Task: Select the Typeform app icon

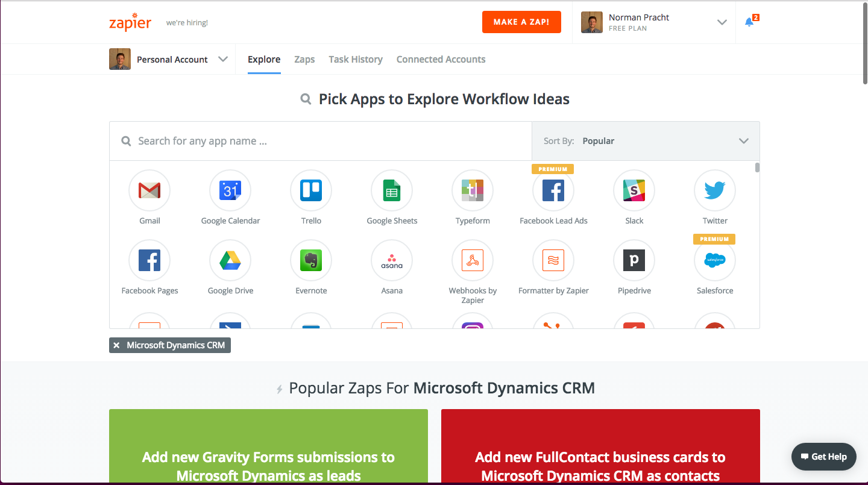Action: click(473, 190)
